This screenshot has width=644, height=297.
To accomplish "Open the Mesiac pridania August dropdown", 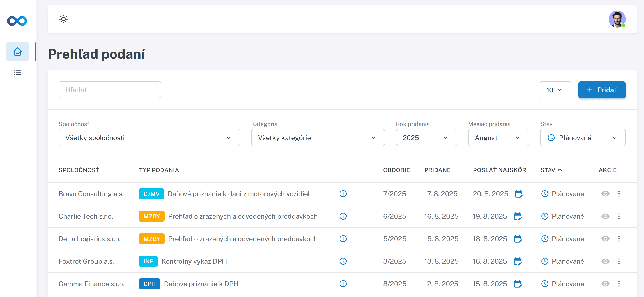I will click(x=498, y=138).
